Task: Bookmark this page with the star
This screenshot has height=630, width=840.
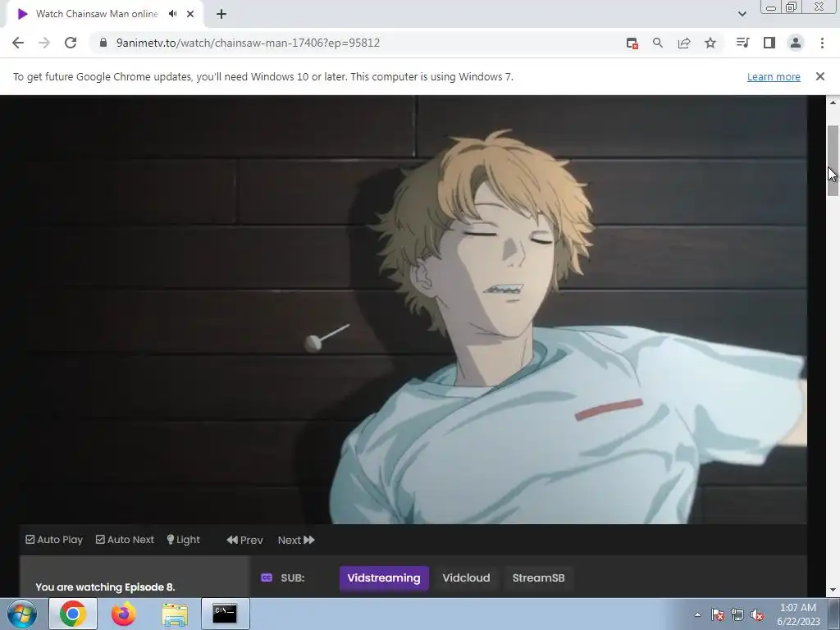Action: (710, 43)
